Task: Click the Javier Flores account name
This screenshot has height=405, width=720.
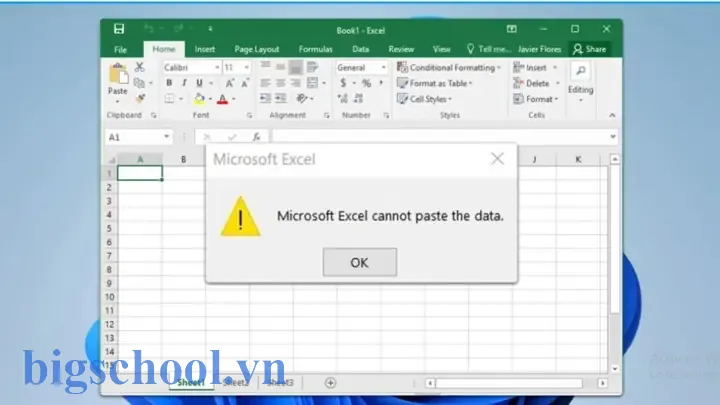Action: point(540,49)
